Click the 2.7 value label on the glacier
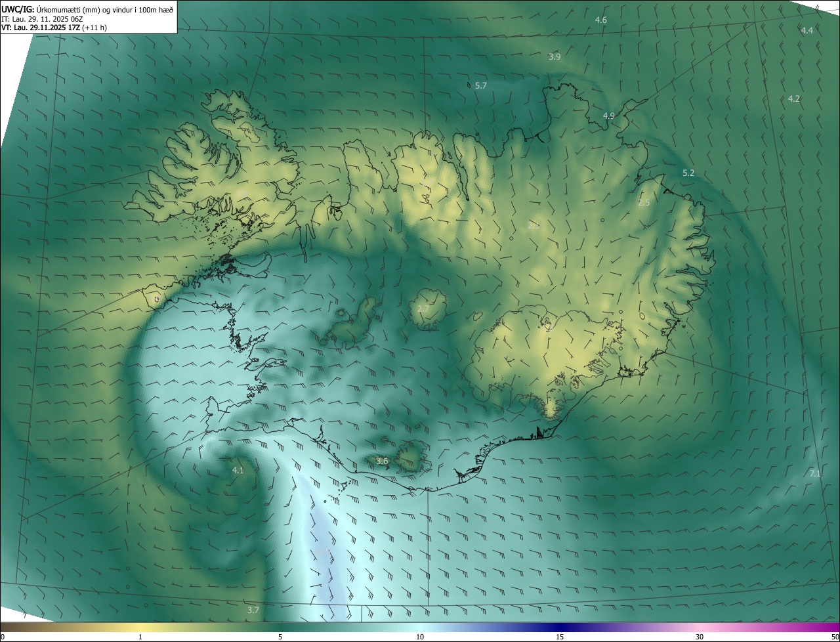The height and width of the screenshot is (642, 840). click(x=423, y=309)
